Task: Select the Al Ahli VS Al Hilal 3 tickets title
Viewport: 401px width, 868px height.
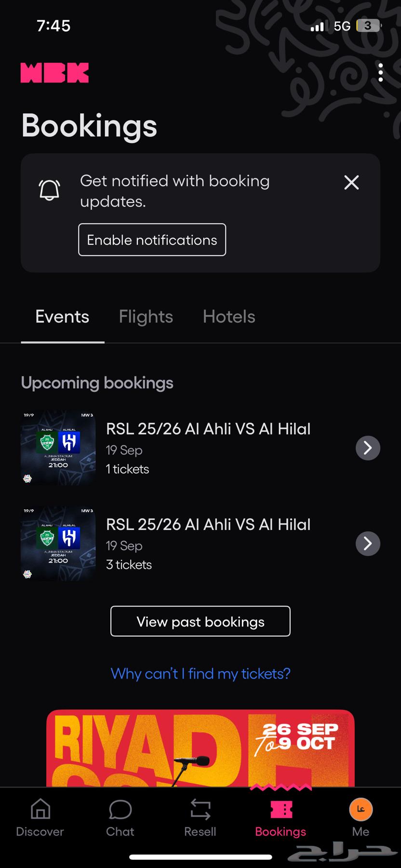Action: coord(208,525)
